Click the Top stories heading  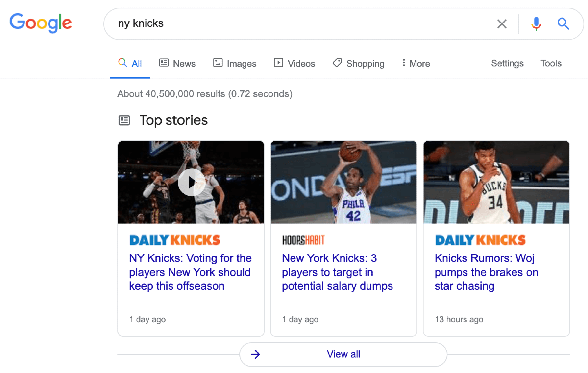pyautogui.click(x=173, y=120)
